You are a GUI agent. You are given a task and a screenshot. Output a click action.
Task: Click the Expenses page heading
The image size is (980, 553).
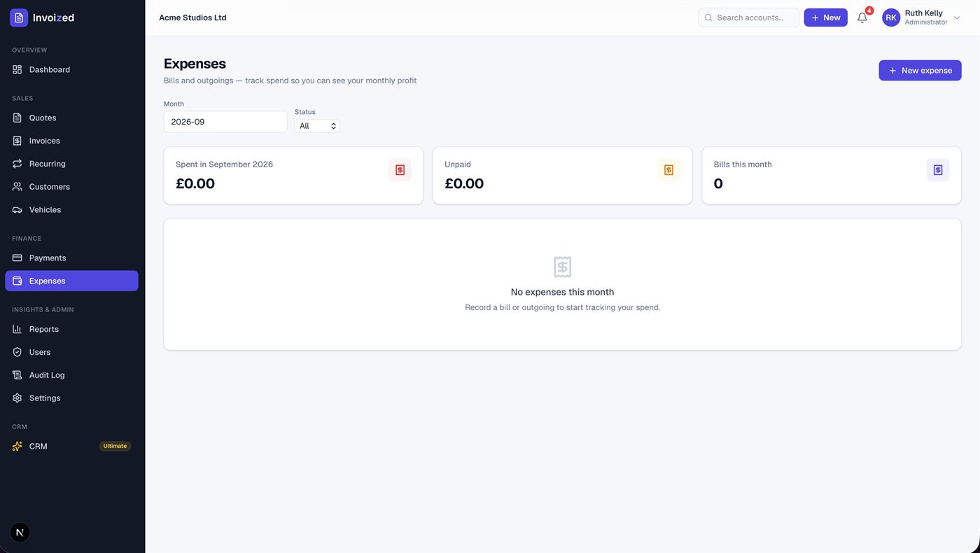[195, 64]
